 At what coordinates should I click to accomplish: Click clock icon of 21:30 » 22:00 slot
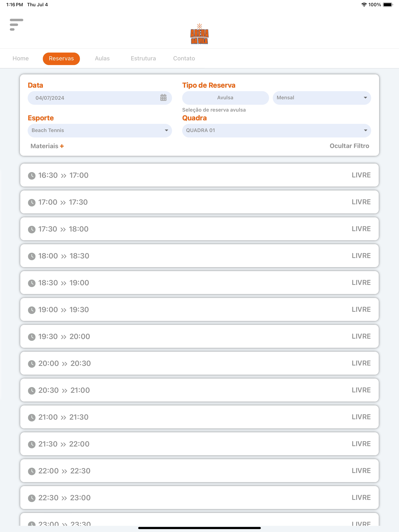[32, 444]
